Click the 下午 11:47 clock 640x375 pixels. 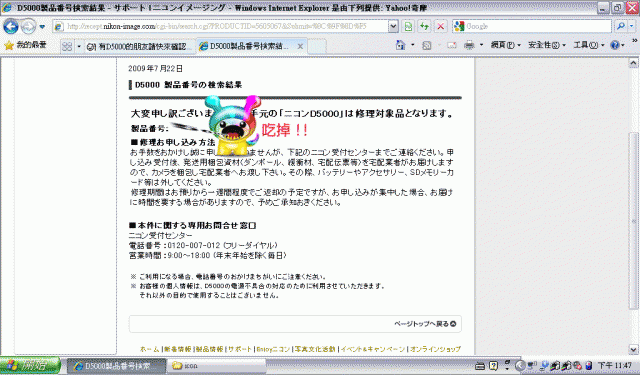click(x=615, y=366)
